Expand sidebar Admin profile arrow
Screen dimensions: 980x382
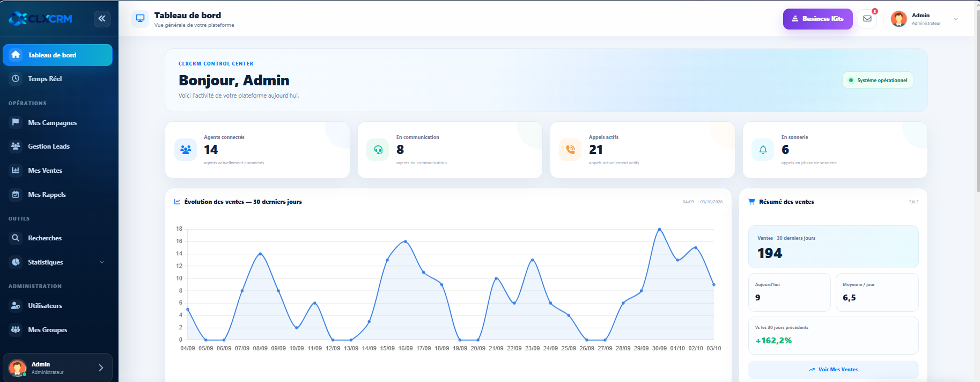[x=101, y=368]
